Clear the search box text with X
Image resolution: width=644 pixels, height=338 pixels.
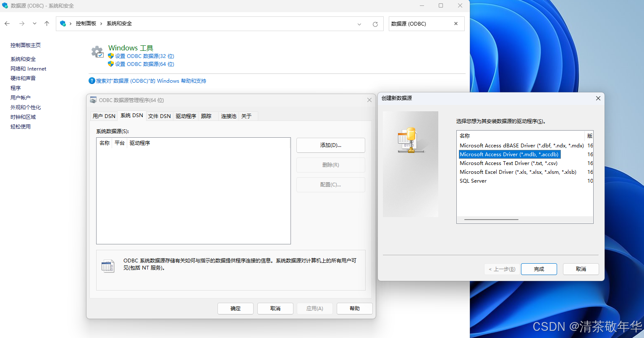tap(456, 24)
